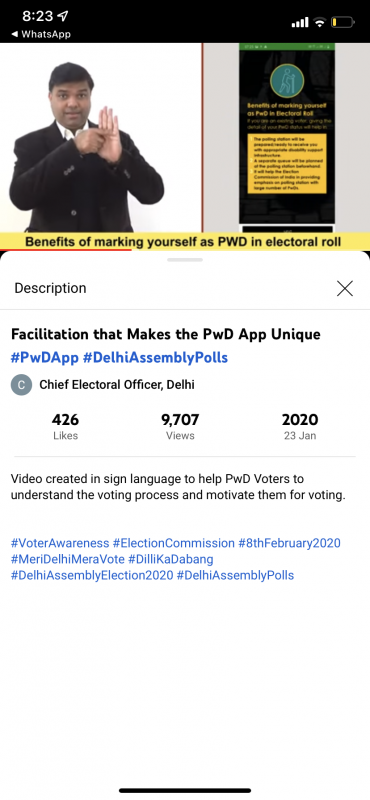
Task: Open the #MeriDelhiMeraVote hashtag
Action: coord(67,559)
